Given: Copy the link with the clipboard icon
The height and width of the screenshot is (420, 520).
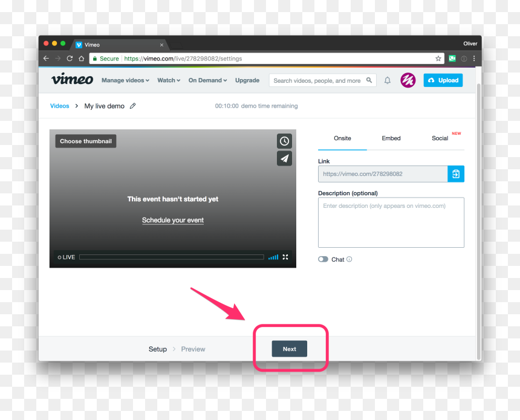Looking at the screenshot, I should 456,173.
